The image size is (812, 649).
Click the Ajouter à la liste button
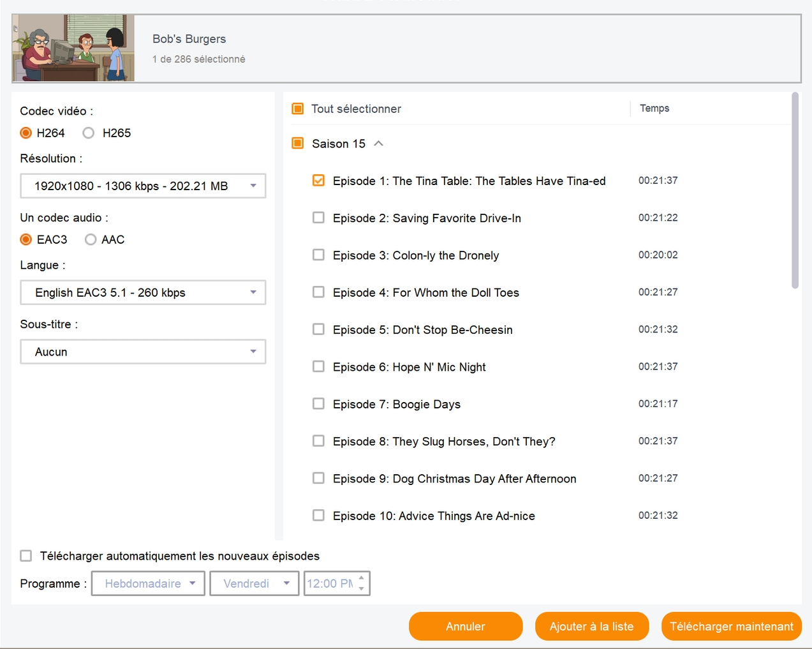click(x=592, y=626)
